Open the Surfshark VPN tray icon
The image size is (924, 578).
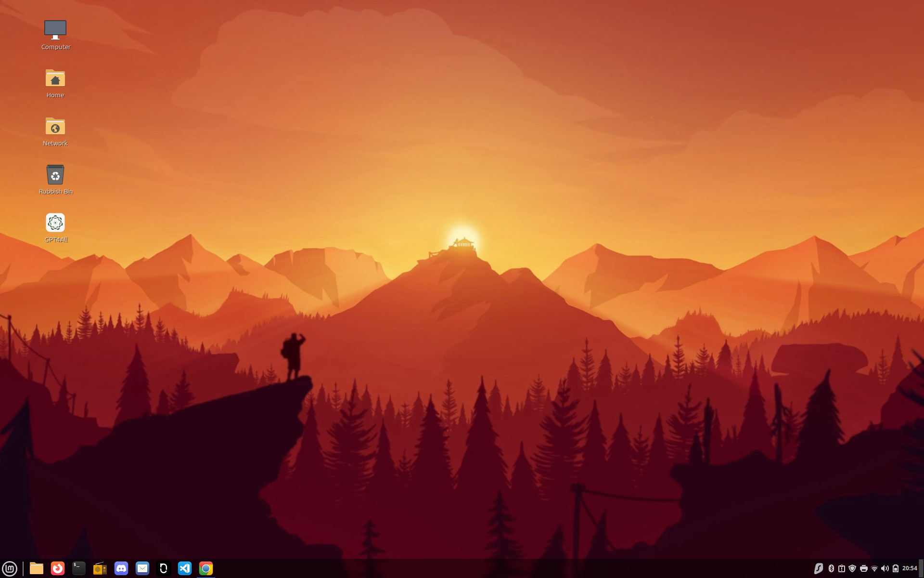click(819, 568)
